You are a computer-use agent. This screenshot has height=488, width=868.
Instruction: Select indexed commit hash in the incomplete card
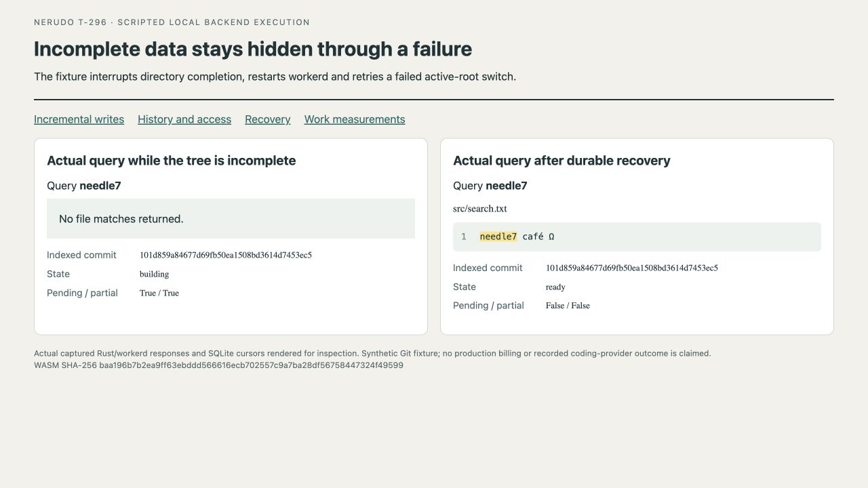pyautogui.click(x=226, y=255)
